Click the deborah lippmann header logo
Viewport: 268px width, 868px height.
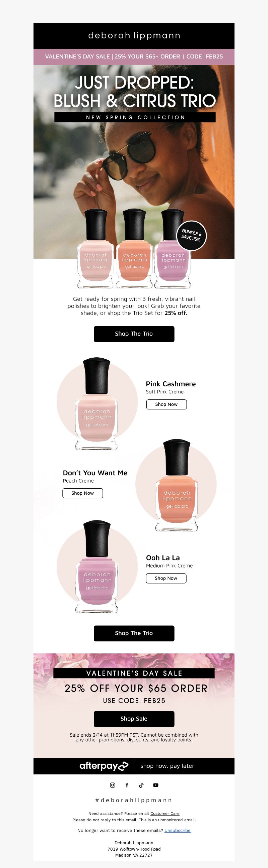point(134,35)
